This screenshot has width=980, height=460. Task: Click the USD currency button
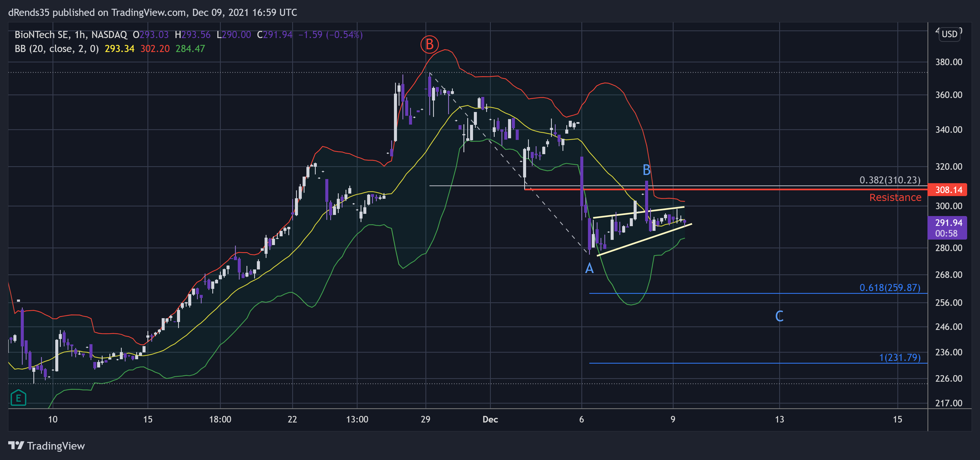click(x=949, y=34)
